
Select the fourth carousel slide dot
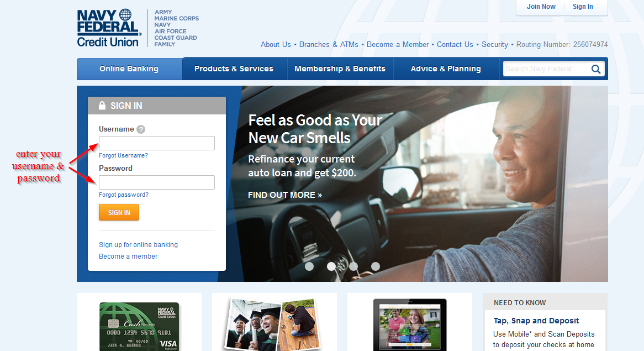tap(376, 266)
